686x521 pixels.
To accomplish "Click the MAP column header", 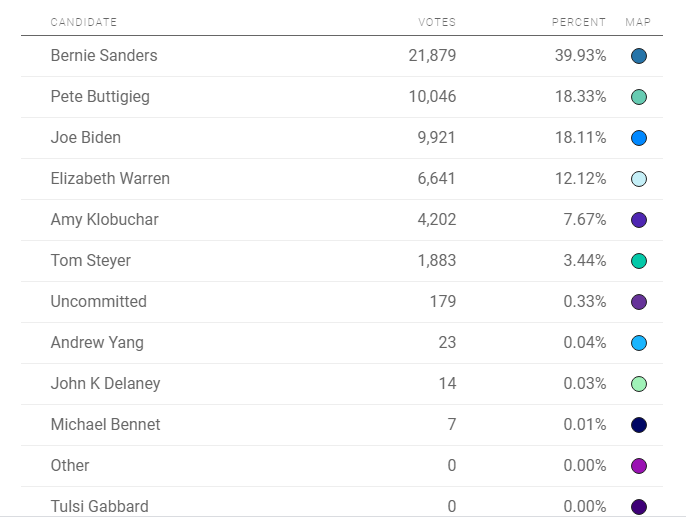I will [x=638, y=22].
